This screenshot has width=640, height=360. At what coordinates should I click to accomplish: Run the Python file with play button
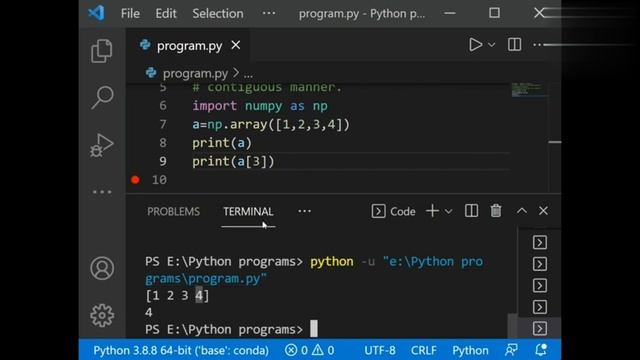coord(475,44)
